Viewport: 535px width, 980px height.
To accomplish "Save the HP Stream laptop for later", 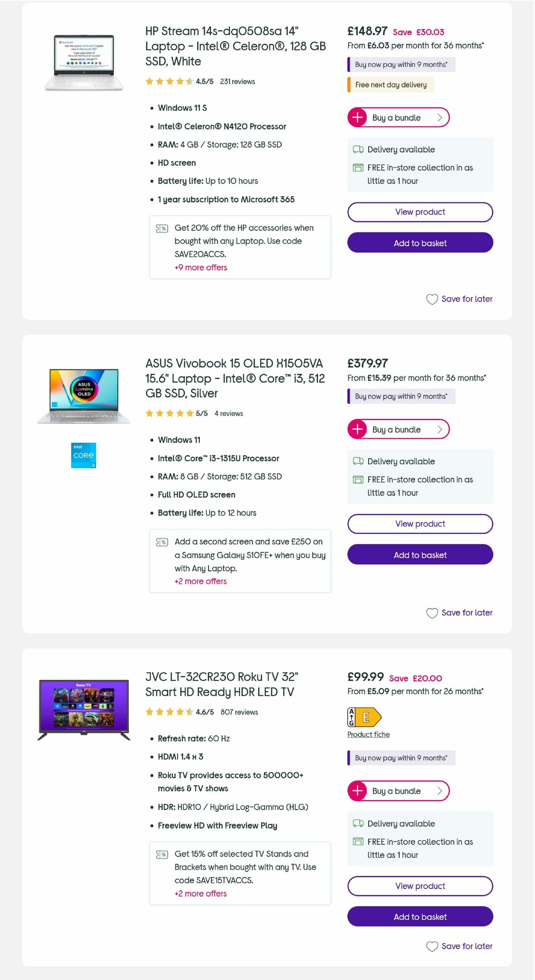I will click(459, 299).
